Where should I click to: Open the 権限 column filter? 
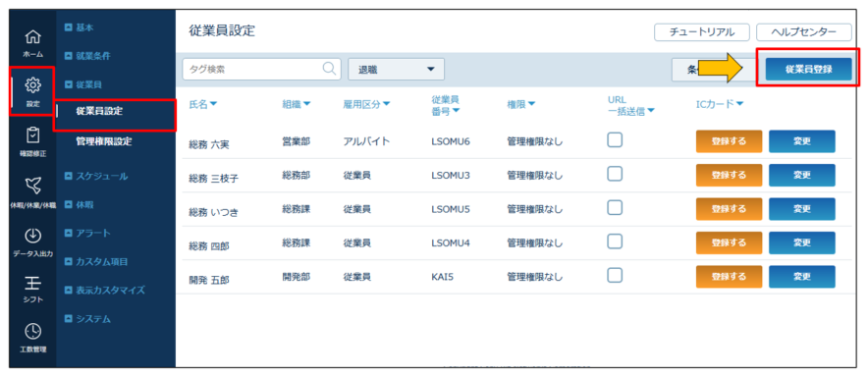click(x=521, y=104)
